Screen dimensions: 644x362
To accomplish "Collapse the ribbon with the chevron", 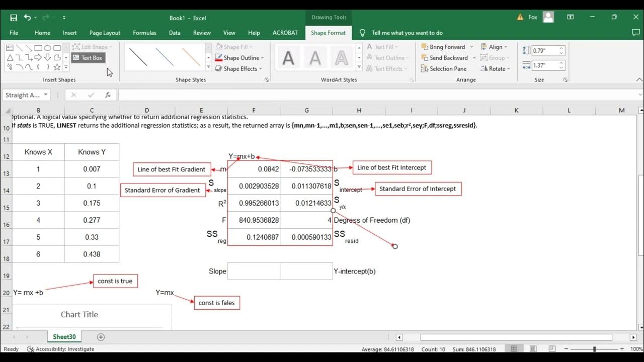I will pos(639,80).
